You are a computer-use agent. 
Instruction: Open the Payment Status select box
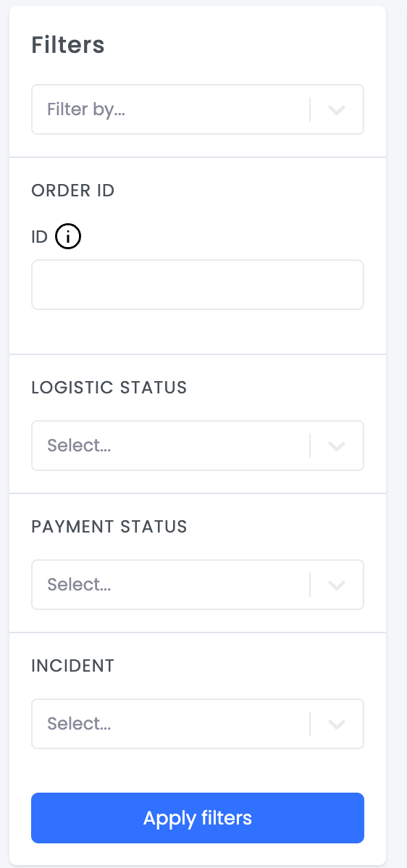[x=198, y=585]
